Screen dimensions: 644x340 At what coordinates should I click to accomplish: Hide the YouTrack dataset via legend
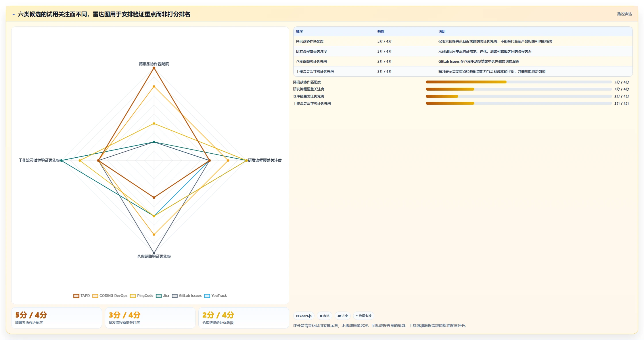(x=207, y=296)
